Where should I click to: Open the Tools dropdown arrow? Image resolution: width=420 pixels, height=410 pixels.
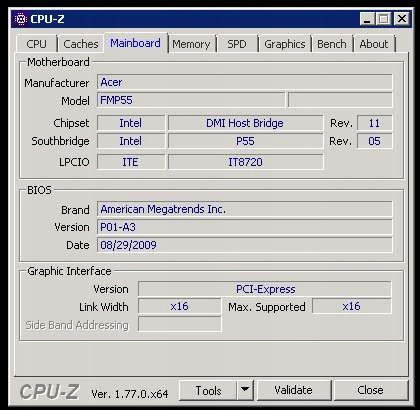[x=245, y=389]
